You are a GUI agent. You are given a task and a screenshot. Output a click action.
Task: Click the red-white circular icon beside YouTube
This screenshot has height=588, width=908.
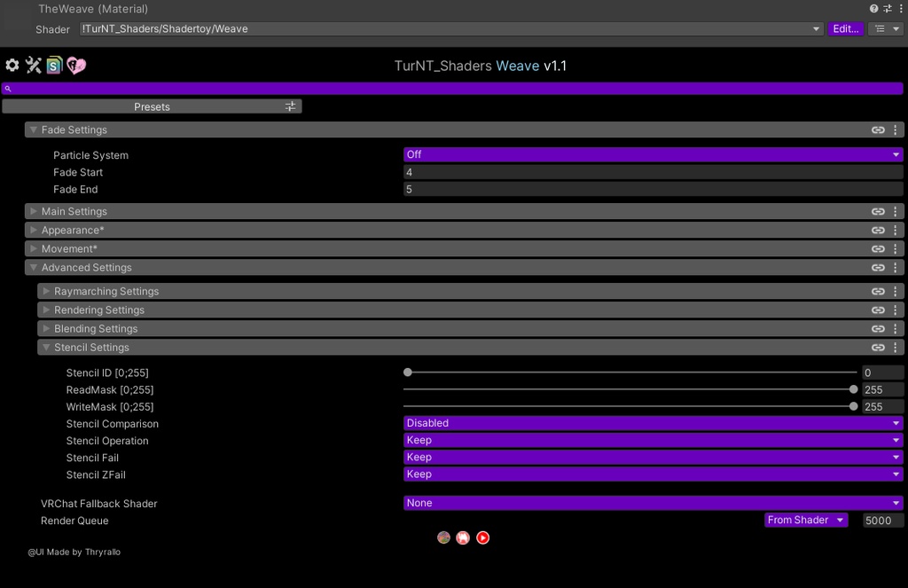(x=463, y=537)
